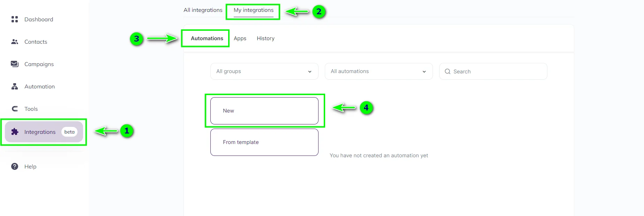Open the Dashboard grid icon
Viewport: 644px width, 216px height.
(15, 19)
